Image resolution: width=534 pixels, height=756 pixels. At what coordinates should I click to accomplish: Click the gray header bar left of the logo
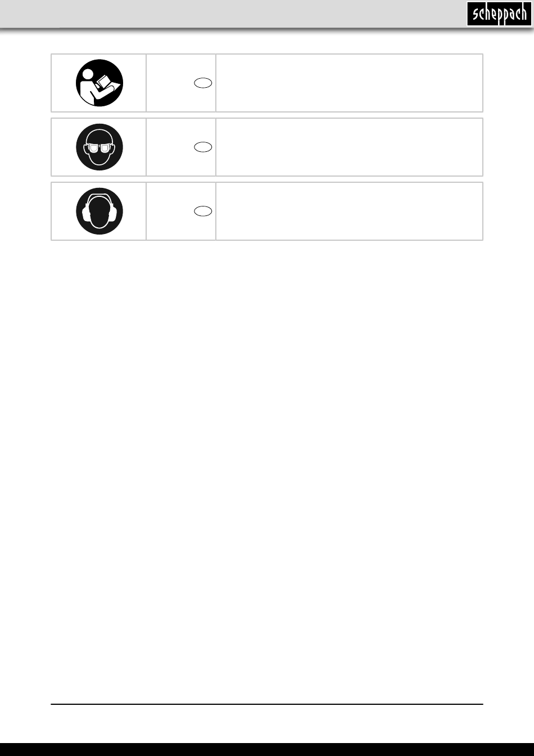(x=225, y=13)
